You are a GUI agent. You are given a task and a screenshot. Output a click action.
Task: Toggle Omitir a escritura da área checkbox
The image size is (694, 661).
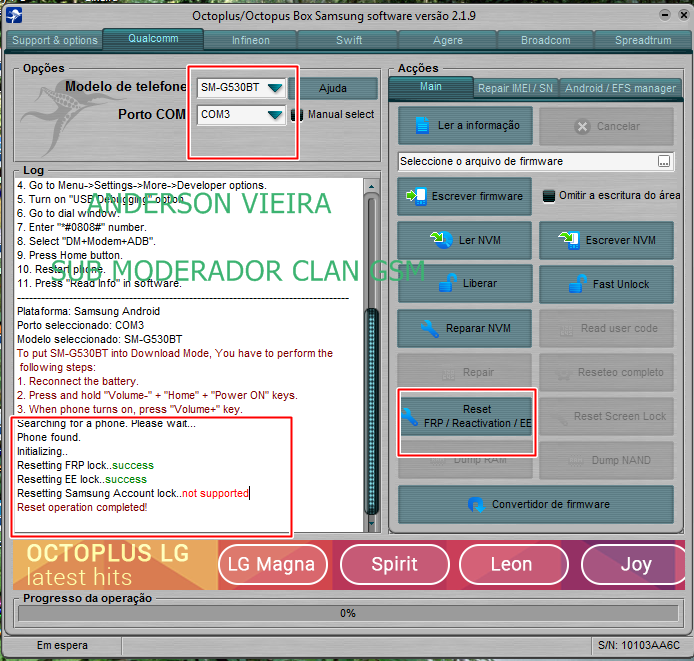click(x=549, y=196)
